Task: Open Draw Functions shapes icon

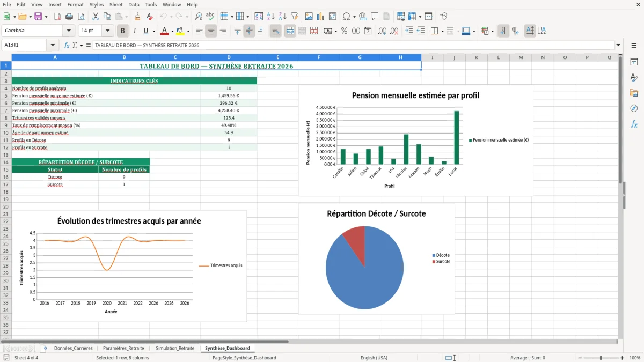Action: pyautogui.click(x=443, y=17)
